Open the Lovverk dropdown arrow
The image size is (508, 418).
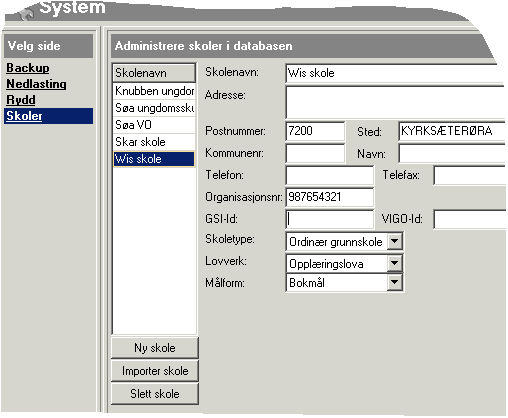[x=395, y=263]
